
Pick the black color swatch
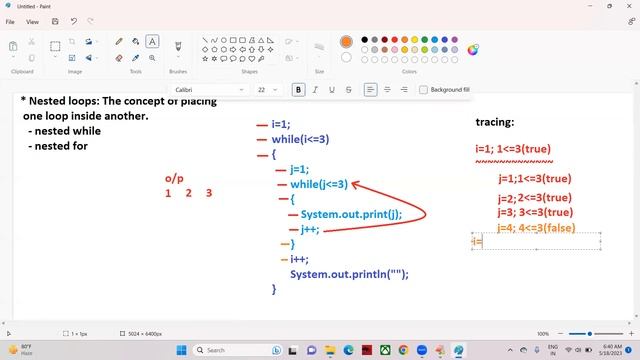pos(364,40)
